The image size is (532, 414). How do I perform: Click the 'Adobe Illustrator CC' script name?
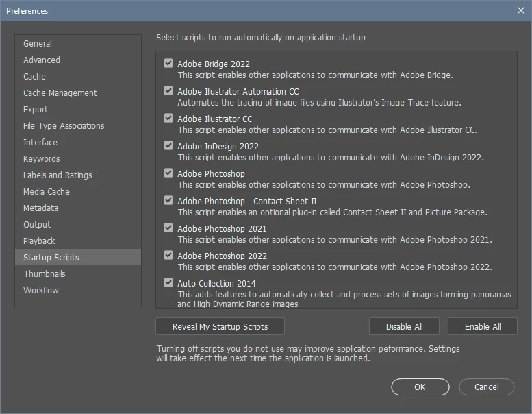[215, 119]
